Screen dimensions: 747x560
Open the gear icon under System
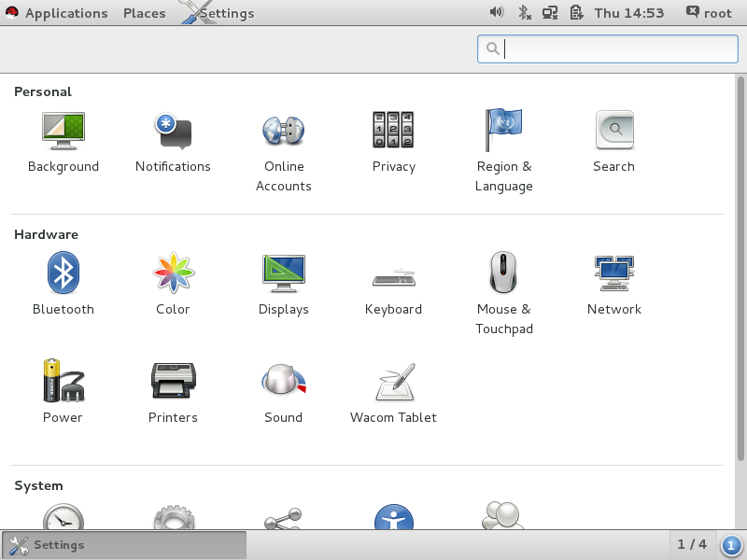(x=174, y=517)
